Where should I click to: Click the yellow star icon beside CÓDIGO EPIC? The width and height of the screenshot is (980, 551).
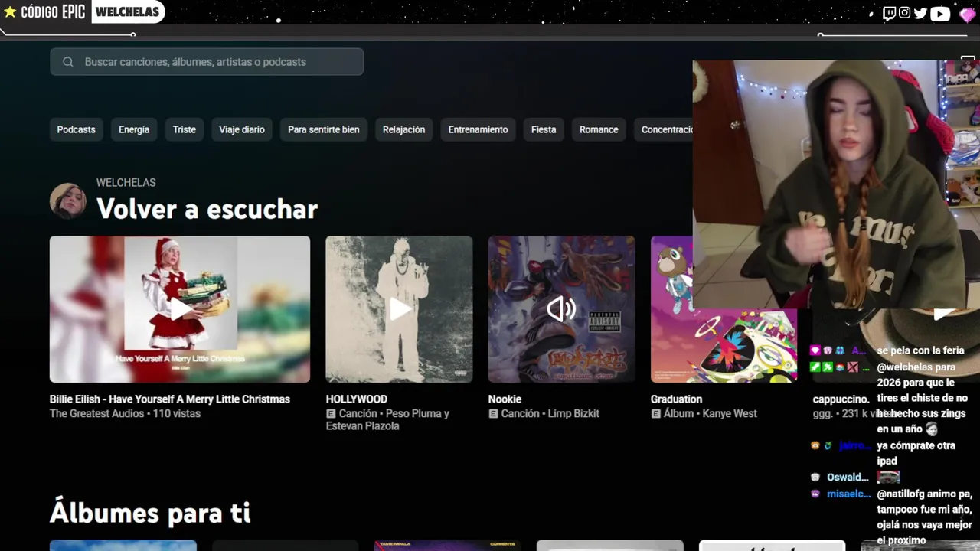10,11
